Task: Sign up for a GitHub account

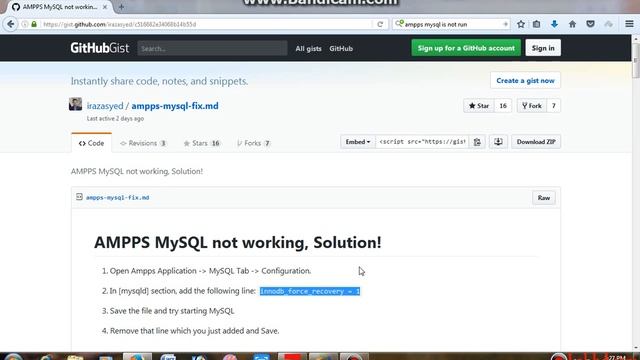Action: (466, 48)
